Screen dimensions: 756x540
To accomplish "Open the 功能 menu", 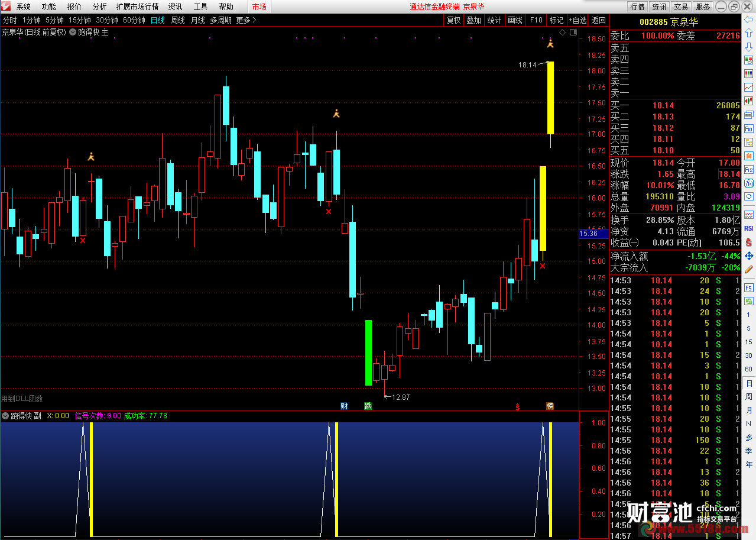I will (x=49, y=7).
